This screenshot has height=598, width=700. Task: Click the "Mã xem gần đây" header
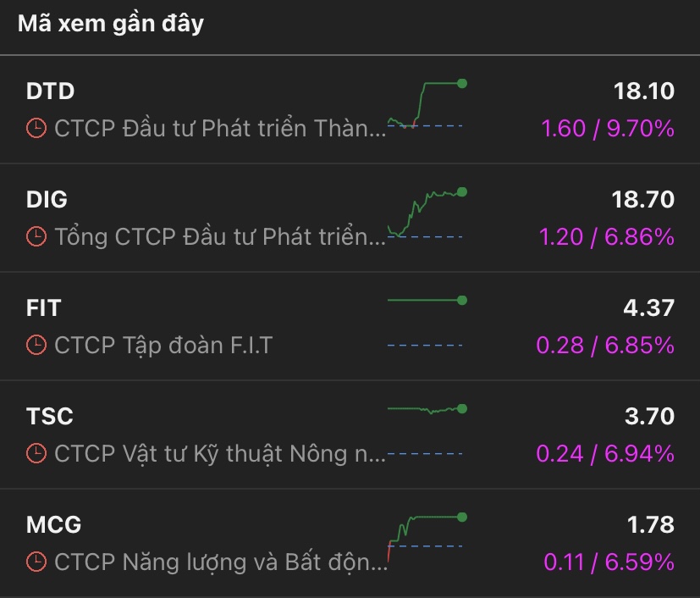point(111,24)
